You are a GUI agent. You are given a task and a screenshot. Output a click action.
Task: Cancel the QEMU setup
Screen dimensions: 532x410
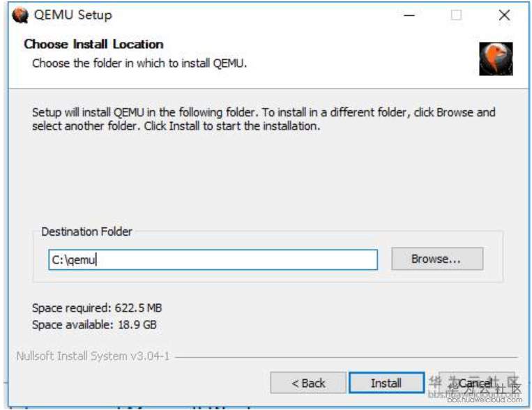pyautogui.click(x=476, y=383)
